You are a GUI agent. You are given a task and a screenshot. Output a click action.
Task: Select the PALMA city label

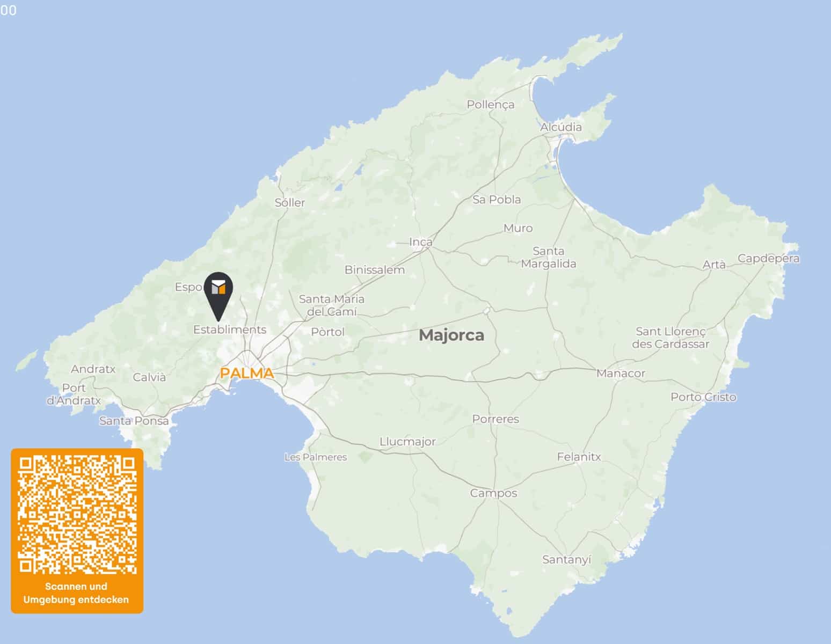click(x=247, y=373)
